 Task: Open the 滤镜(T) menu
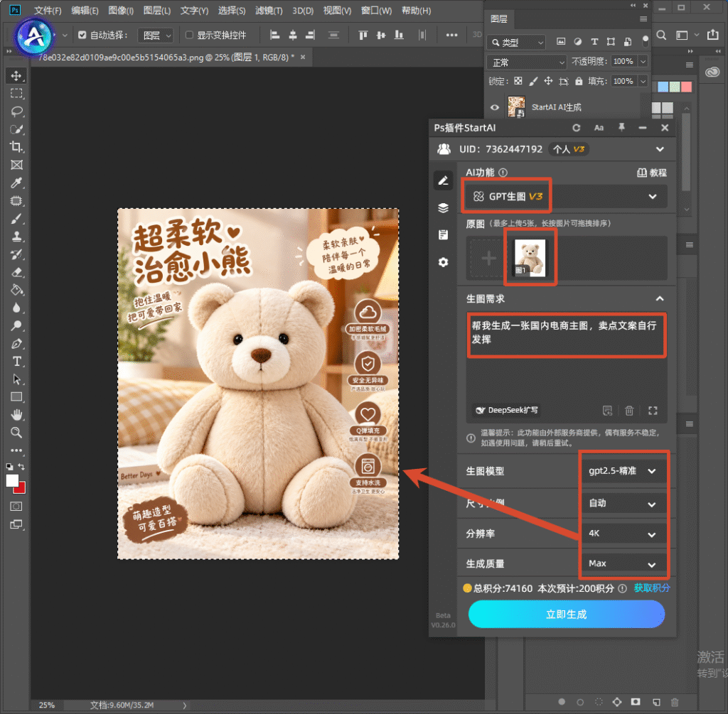coord(269,10)
